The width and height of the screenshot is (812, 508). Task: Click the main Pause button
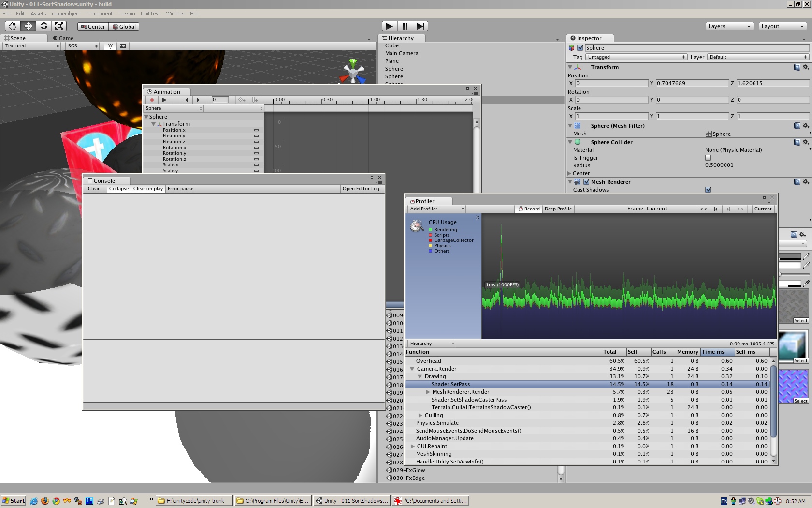[x=405, y=26]
